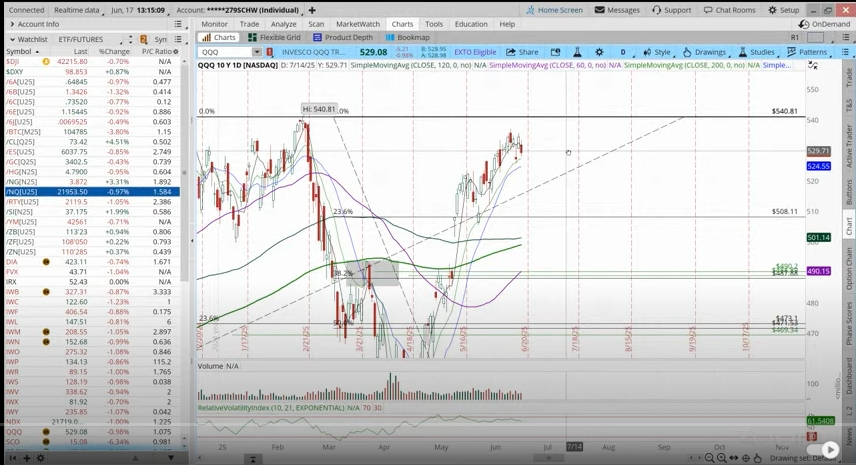Open the chart toolbar list menu icon
This screenshot has width=856, height=465.
tap(845, 52)
